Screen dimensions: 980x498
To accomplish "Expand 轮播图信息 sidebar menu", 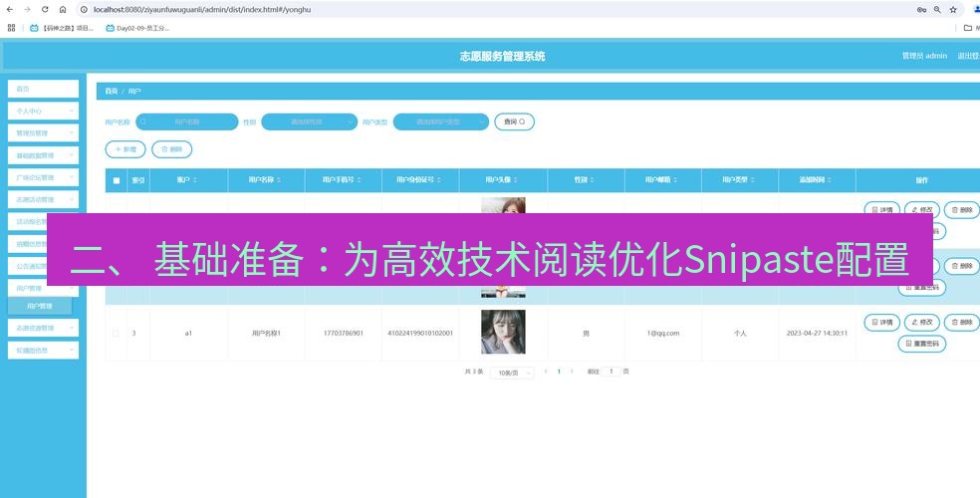I will (43, 350).
